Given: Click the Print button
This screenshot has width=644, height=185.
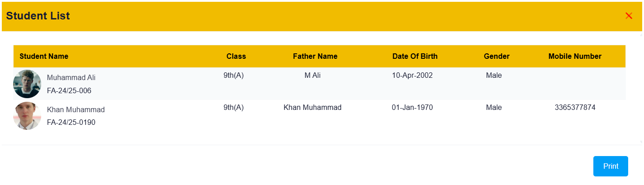Looking at the screenshot, I should (611, 166).
